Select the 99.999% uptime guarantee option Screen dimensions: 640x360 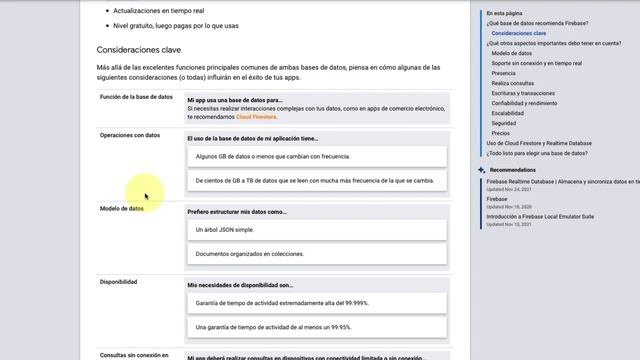click(x=317, y=303)
